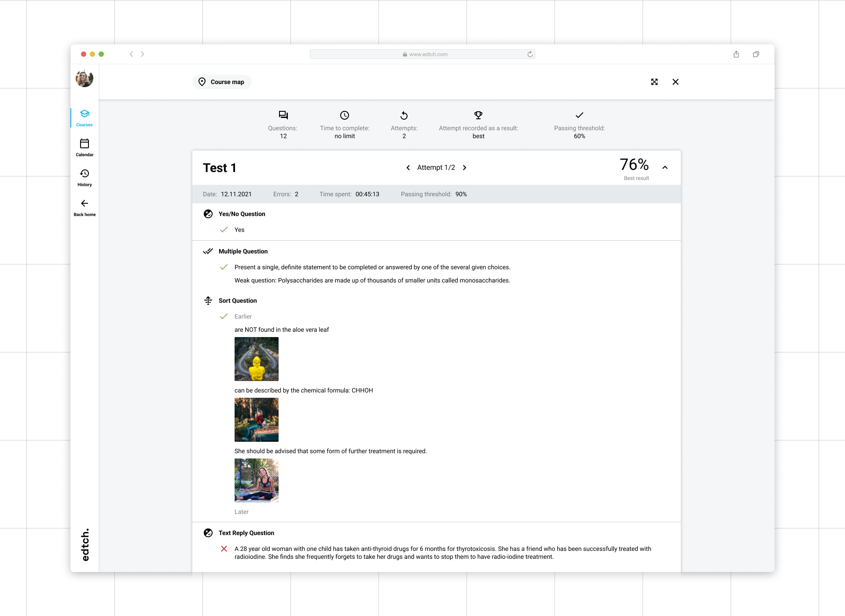Click the Yes answer checkmark
This screenshot has height=616, width=845.
pyautogui.click(x=224, y=230)
